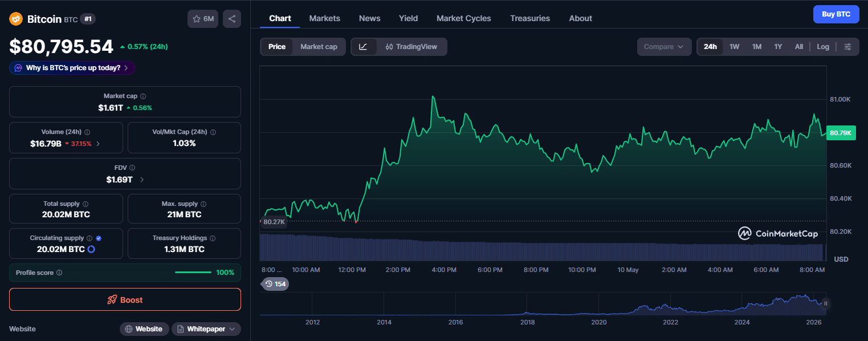Click the history clock badge showing 154

point(275,283)
